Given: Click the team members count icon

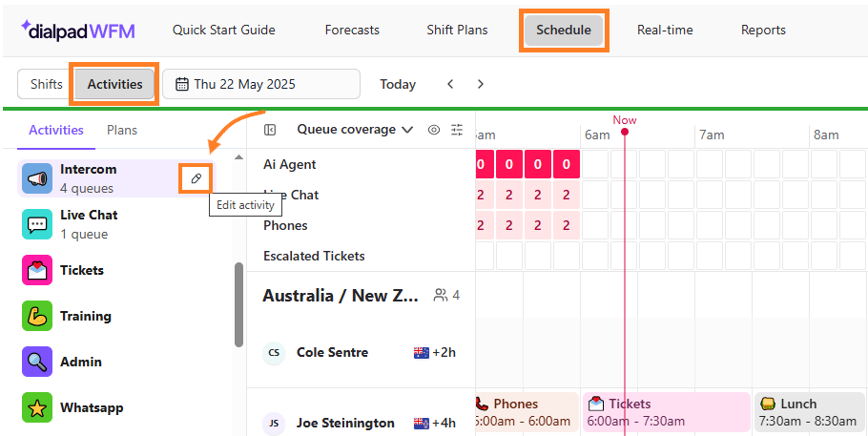Looking at the screenshot, I should point(441,296).
